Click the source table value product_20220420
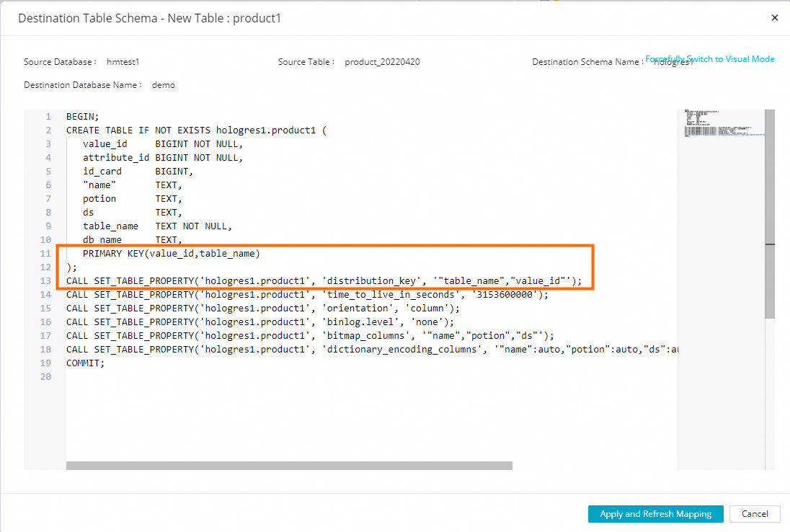790x532 pixels. tap(382, 62)
